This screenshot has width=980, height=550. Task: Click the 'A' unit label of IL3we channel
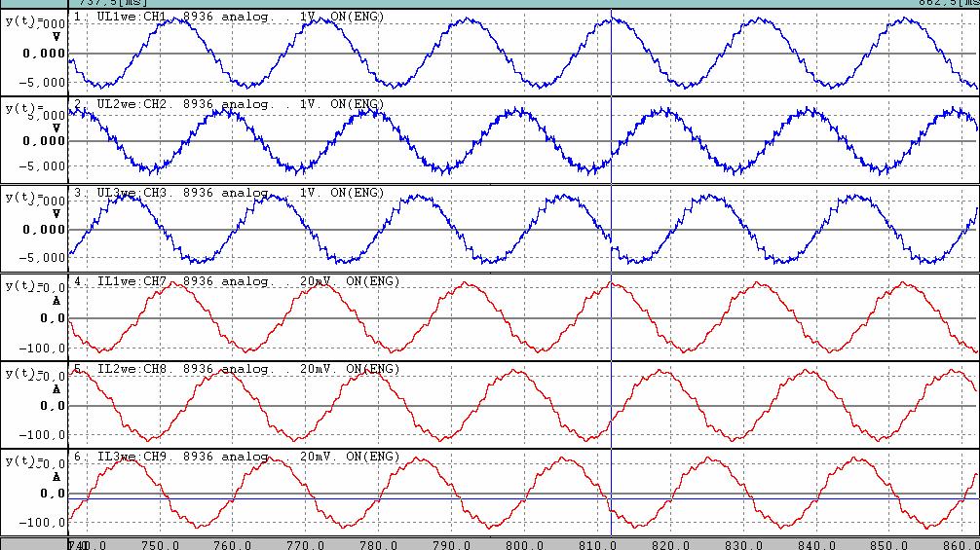click(57, 477)
